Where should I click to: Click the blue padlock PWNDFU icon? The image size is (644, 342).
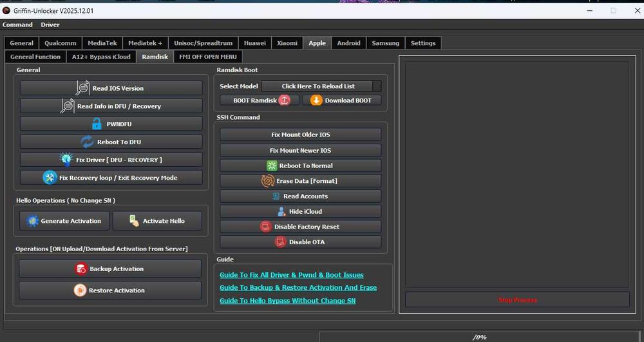click(97, 124)
